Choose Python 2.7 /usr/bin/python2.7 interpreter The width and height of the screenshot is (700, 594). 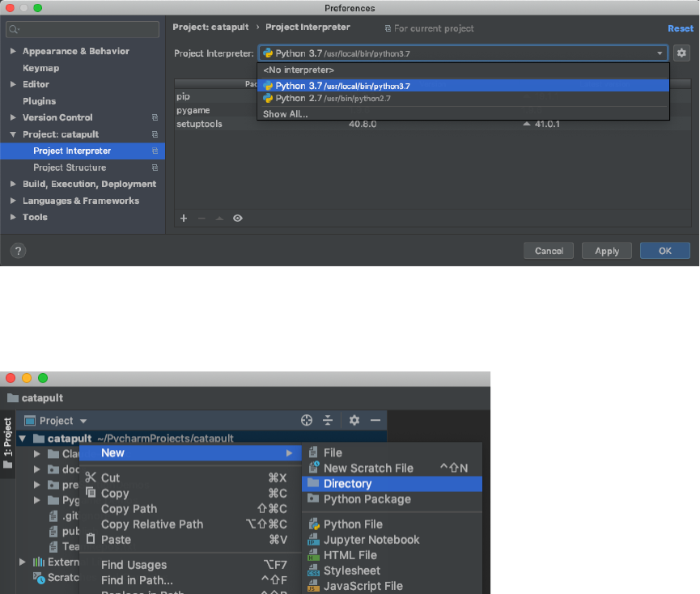[463, 98]
